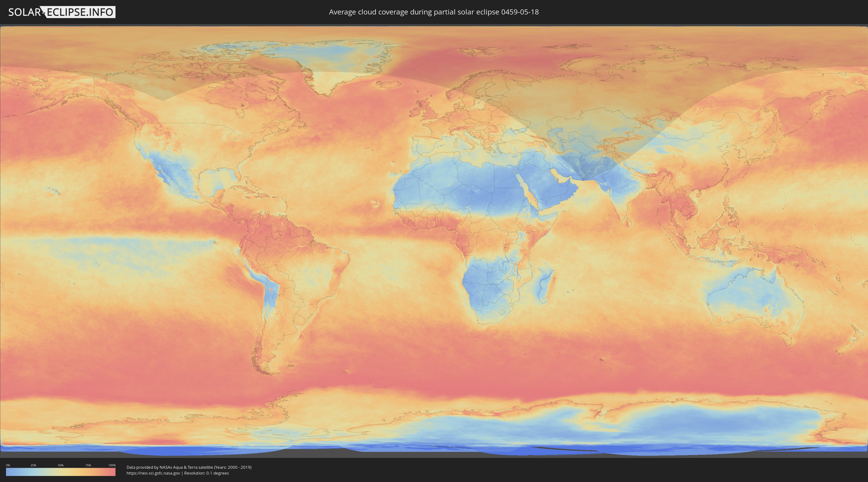Click the Resolution: 0.1 degrees text
868x482 pixels.
pyautogui.click(x=206, y=473)
